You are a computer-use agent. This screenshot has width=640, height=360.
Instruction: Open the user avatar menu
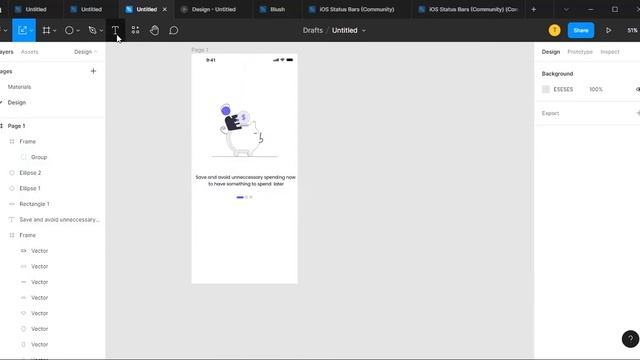pyautogui.click(x=554, y=30)
